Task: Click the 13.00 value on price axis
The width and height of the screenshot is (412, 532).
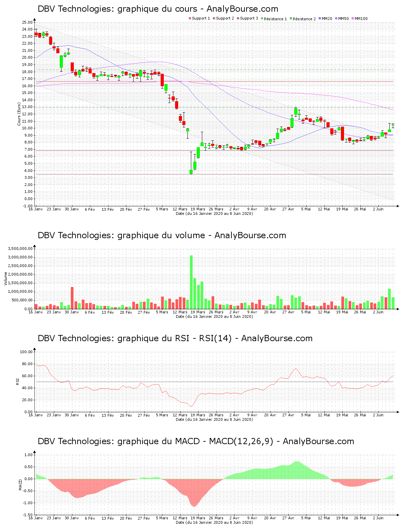Action: pos(27,107)
